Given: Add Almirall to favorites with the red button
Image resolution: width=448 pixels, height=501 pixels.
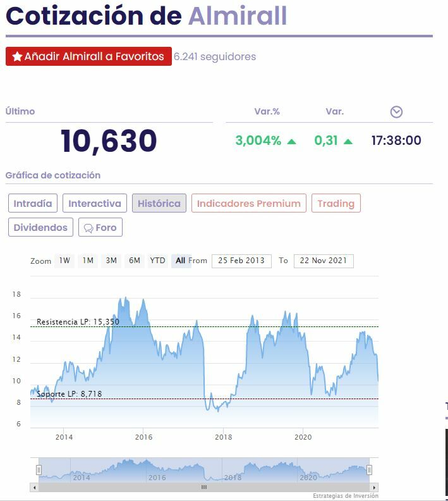Looking at the screenshot, I should click(x=88, y=56).
